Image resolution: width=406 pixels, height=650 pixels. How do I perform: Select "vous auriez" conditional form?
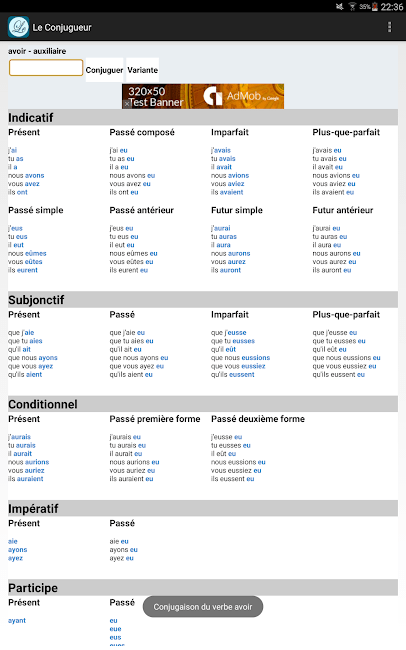click(x=26, y=470)
